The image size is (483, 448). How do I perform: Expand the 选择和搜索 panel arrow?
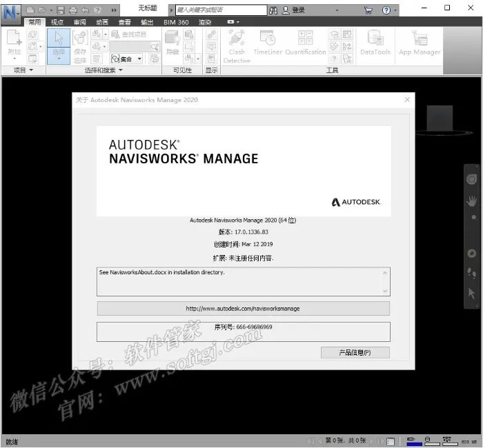point(121,70)
